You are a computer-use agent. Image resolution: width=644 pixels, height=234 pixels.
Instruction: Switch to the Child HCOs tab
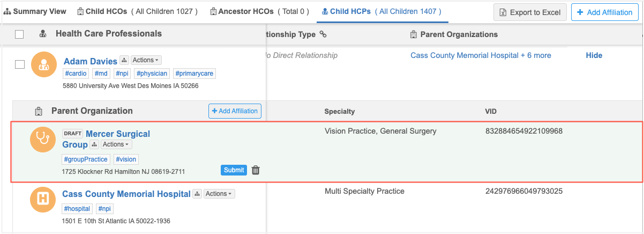point(137,11)
